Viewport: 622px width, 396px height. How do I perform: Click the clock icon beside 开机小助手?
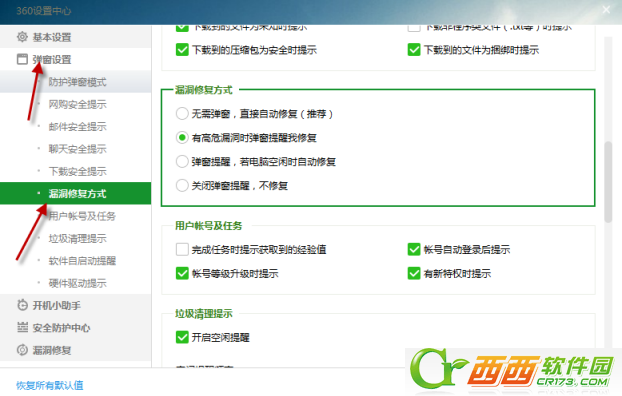pos(22,305)
